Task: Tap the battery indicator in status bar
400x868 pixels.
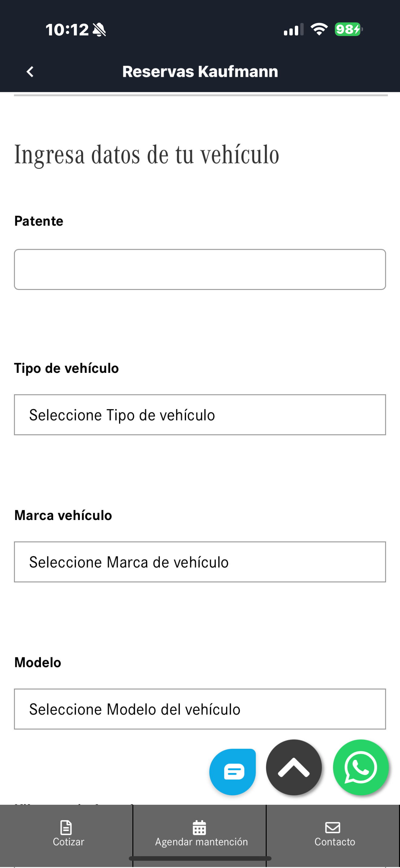Action: pos(349,29)
